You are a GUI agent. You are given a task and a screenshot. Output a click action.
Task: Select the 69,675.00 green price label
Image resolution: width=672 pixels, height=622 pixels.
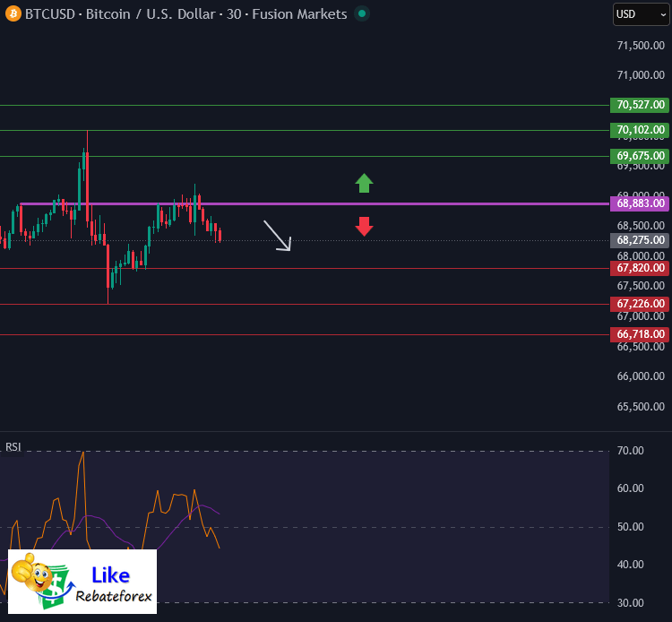click(x=640, y=156)
